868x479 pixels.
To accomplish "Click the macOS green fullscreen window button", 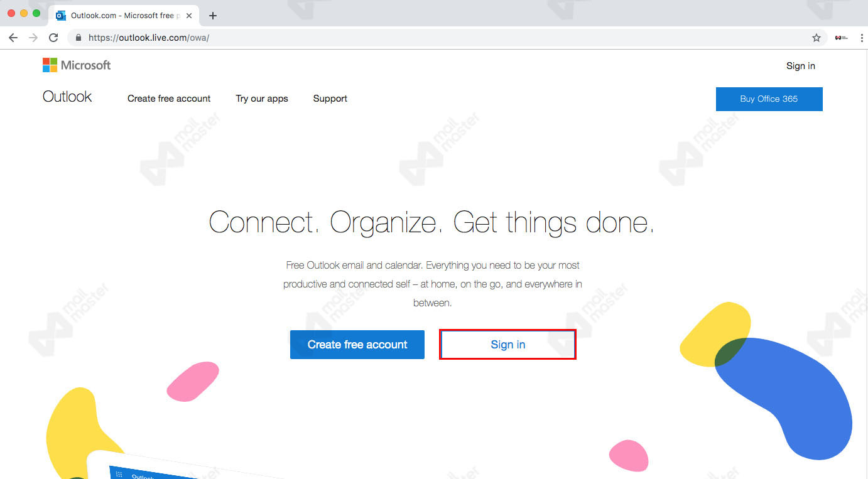I will [36, 13].
